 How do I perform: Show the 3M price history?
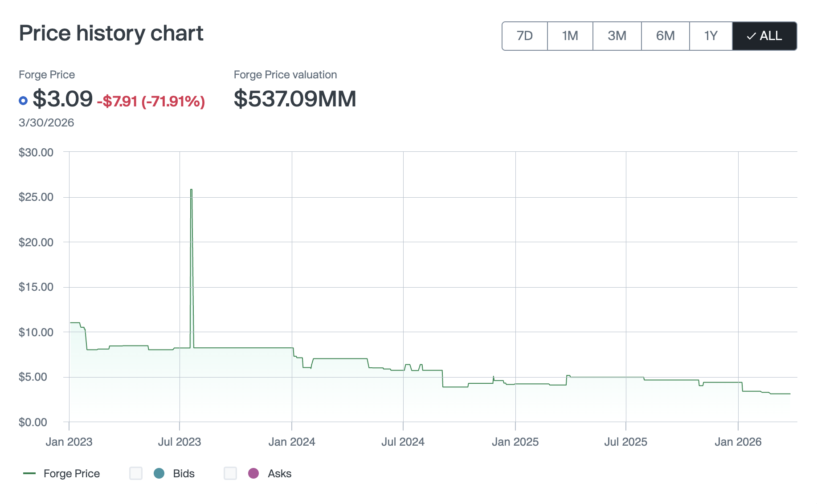pyautogui.click(x=617, y=36)
